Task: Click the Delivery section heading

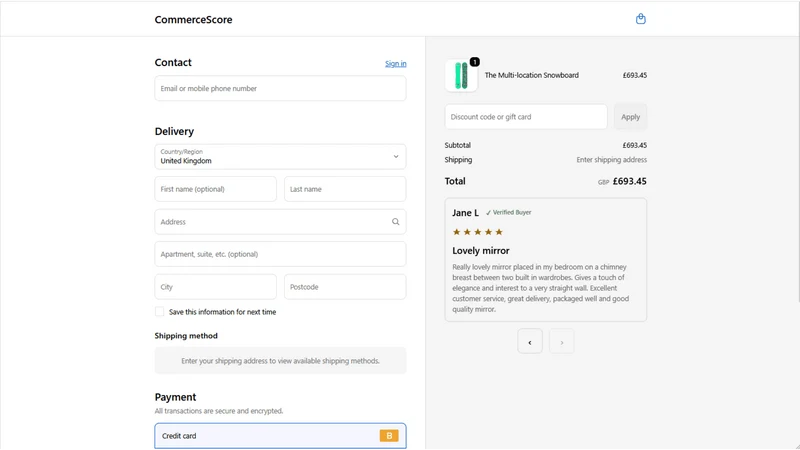Action: point(174,131)
